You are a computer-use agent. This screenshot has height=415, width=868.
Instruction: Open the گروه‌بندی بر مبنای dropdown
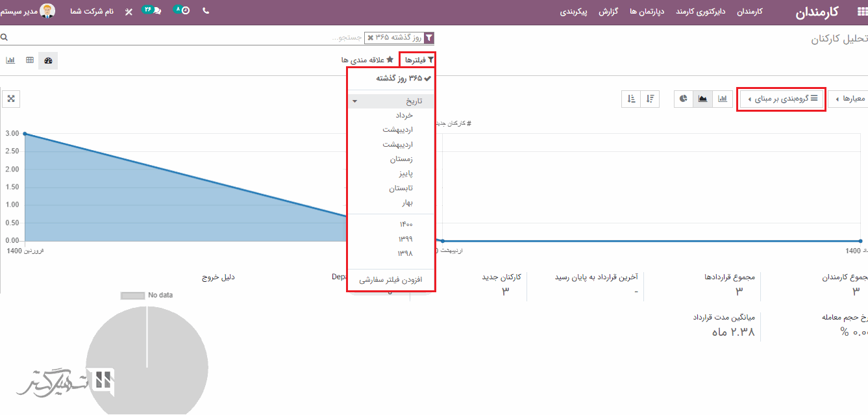tap(781, 99)
